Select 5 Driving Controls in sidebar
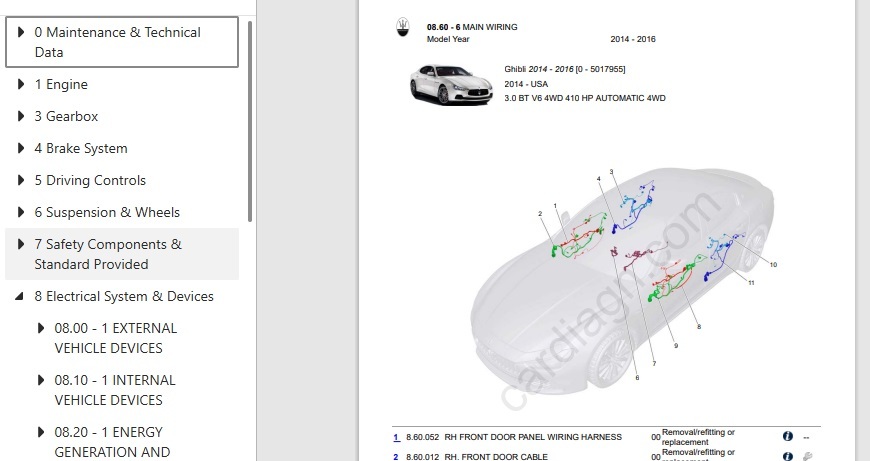 90,181
